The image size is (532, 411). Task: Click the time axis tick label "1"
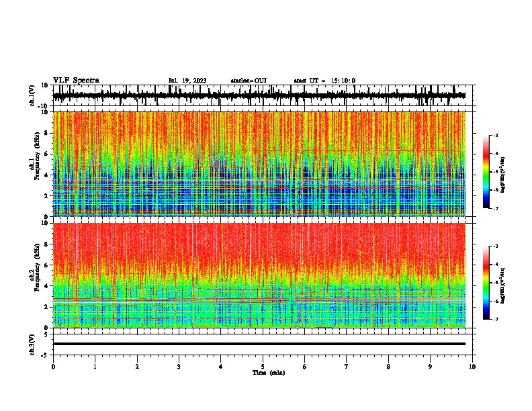pyautogui.click(x=95, y=367)
